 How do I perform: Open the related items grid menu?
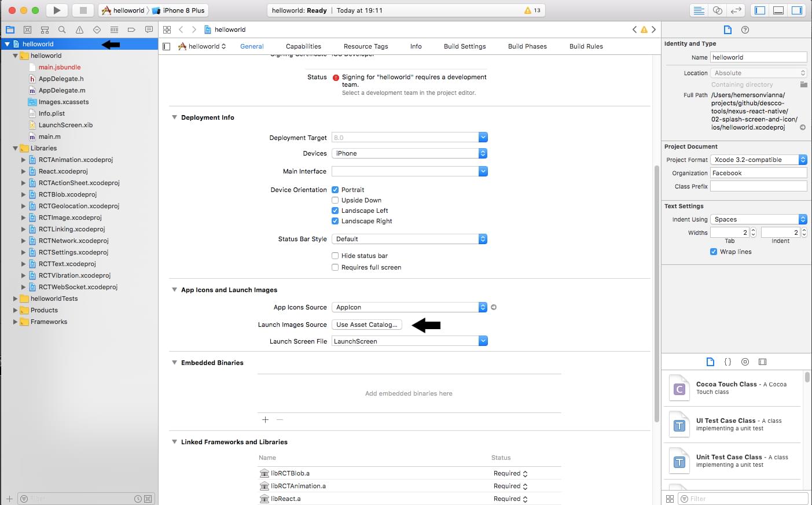pyautogui.click(x=167, y=30)
